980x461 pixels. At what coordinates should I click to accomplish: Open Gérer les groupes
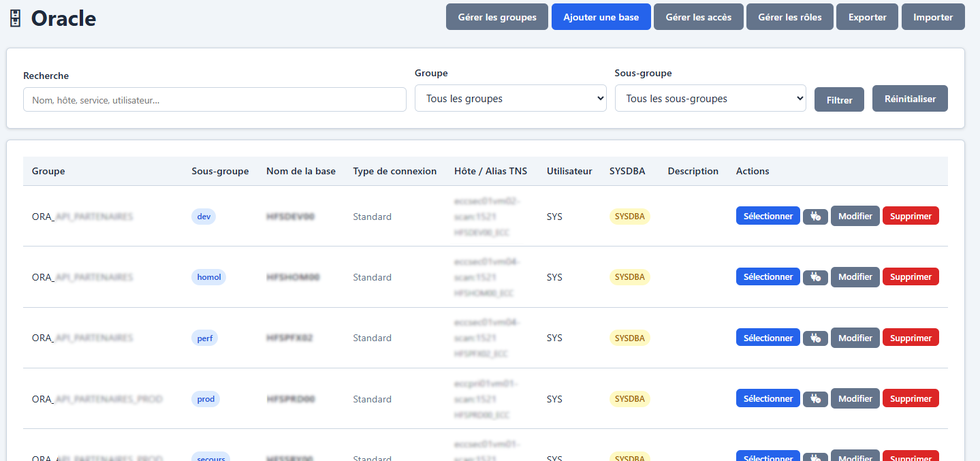coord(497,17)
